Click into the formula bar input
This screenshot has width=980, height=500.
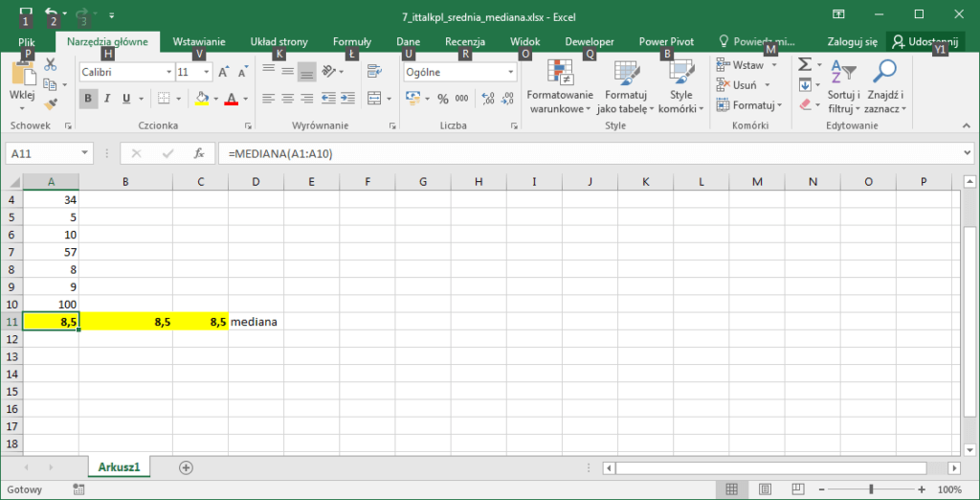point(589,153)
